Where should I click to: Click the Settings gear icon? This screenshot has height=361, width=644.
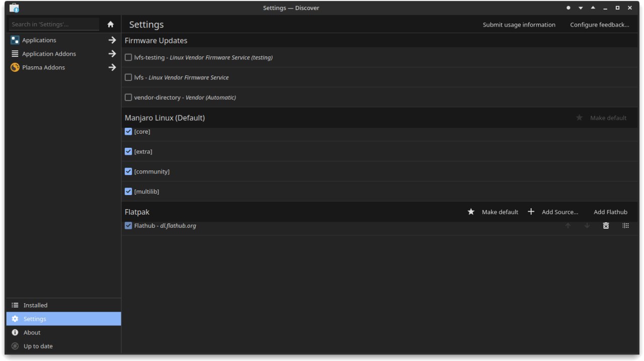(15, 319)
